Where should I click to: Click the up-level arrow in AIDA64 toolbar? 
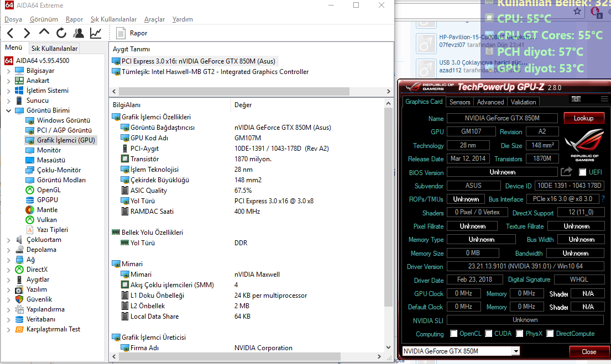click(44, 33)
